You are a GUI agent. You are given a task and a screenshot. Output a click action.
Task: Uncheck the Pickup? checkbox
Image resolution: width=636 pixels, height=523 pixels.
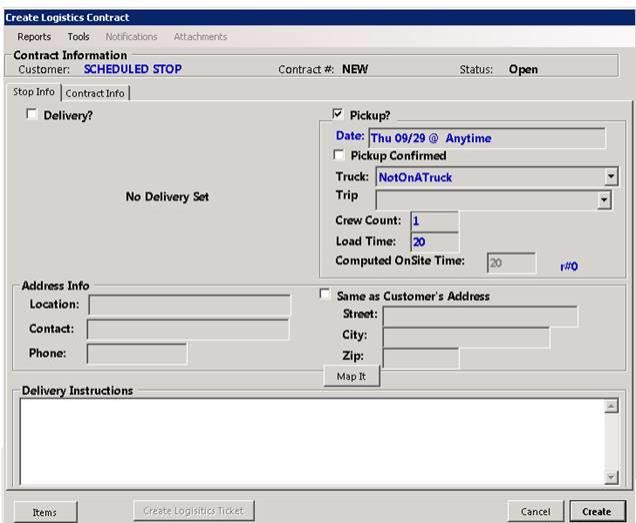coord(337,114)
